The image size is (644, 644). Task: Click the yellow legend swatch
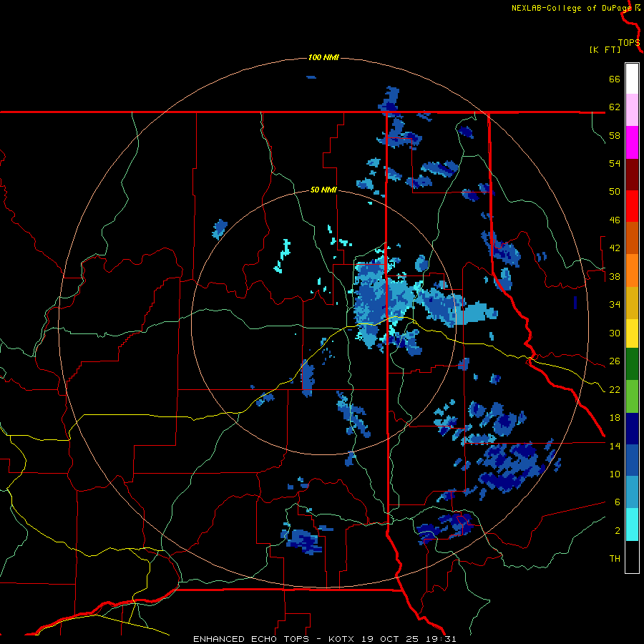click(632, 333)
